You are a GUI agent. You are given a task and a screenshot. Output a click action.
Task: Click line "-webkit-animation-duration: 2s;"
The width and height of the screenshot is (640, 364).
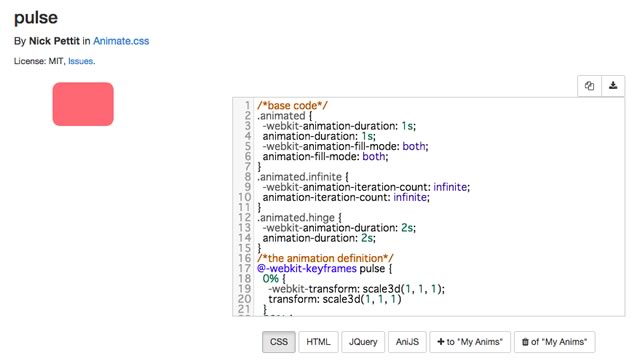pyautogui.click(x=339, y=228)
